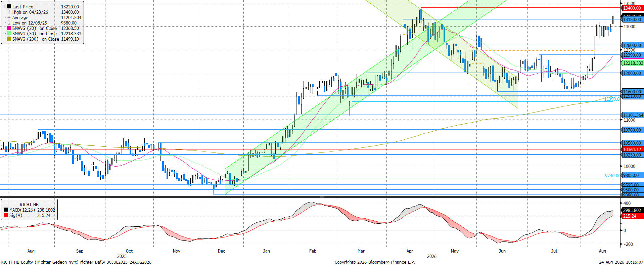Viewport: 644px width, 265px height.
Task: Click the blue 13150.00 price level tag
Action: [632, 19]
